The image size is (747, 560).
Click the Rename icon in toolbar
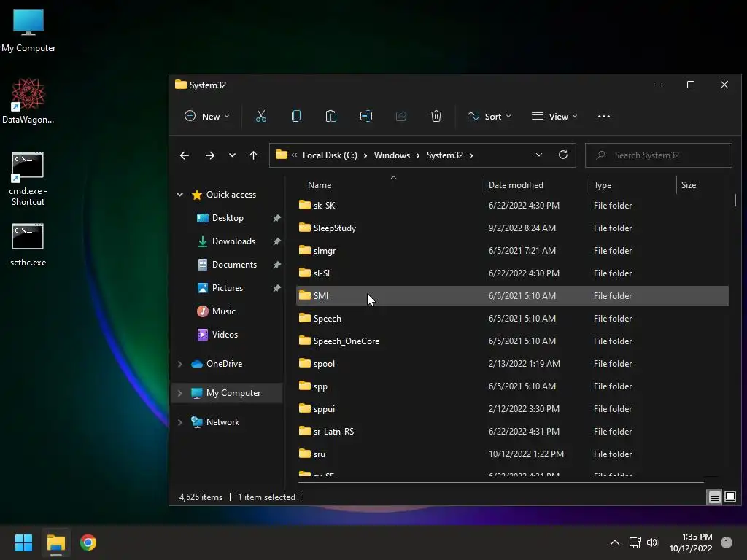point(366,116)
